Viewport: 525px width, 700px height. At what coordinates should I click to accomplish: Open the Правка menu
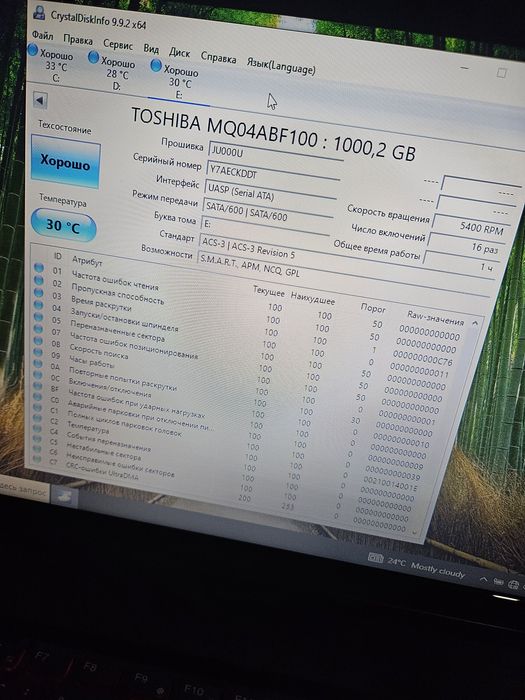78,40
